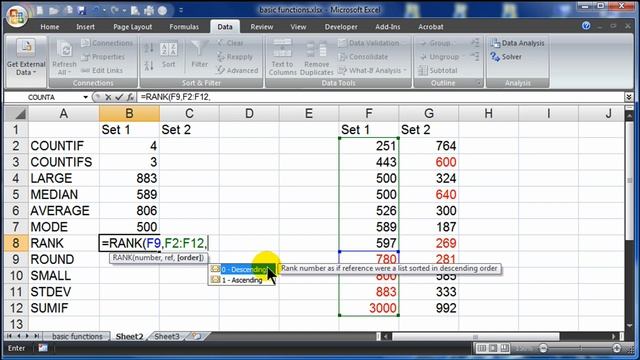Screen dimensions: 640x360
Task: Click Insert Function fx icon
Action: pos(130,97)
